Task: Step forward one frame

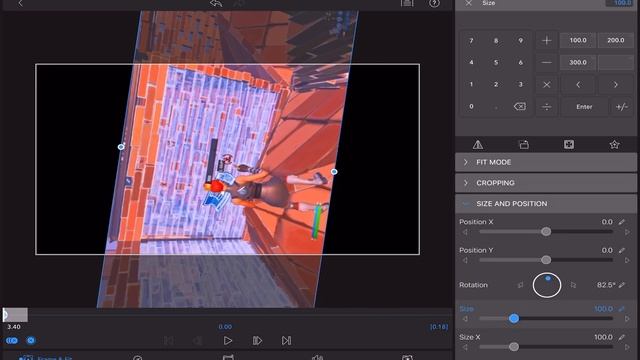Action: [x=257, y=340]
